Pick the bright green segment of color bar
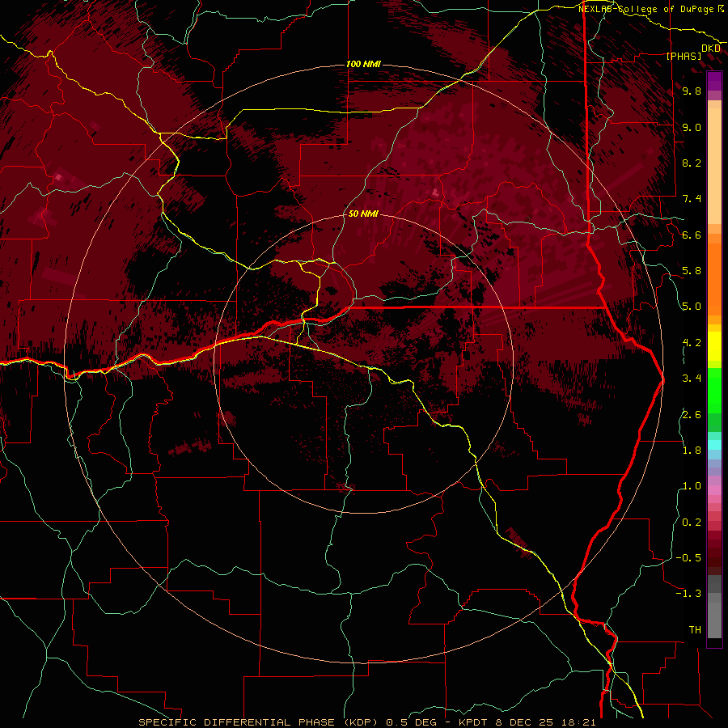Image resolution: width=728 pixels, height=728 pixels. (x=714, y=390)
